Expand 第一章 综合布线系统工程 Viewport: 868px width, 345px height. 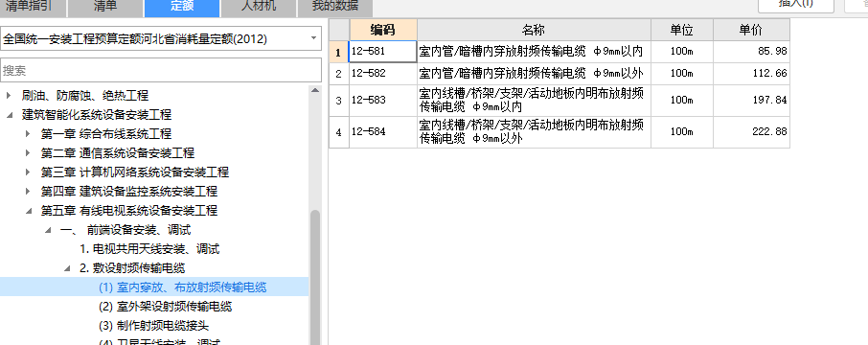pyautogui.click(x=28, y=134)
